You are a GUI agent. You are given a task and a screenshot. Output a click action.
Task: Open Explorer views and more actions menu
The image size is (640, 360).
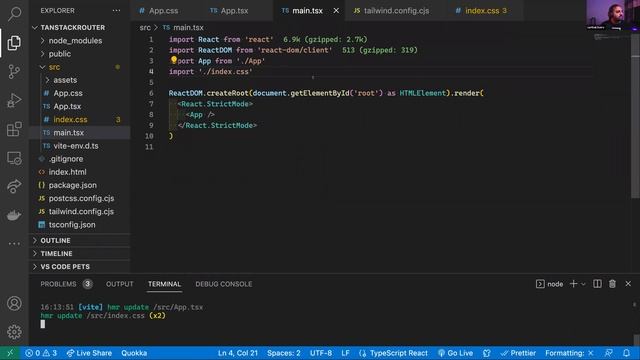click(x=116, y=11)
